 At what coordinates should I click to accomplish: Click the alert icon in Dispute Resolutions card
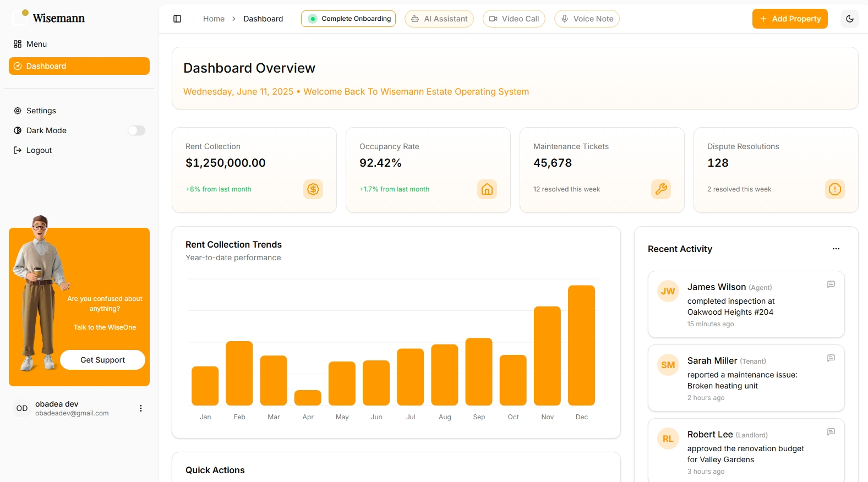click(x=835, y=189)
